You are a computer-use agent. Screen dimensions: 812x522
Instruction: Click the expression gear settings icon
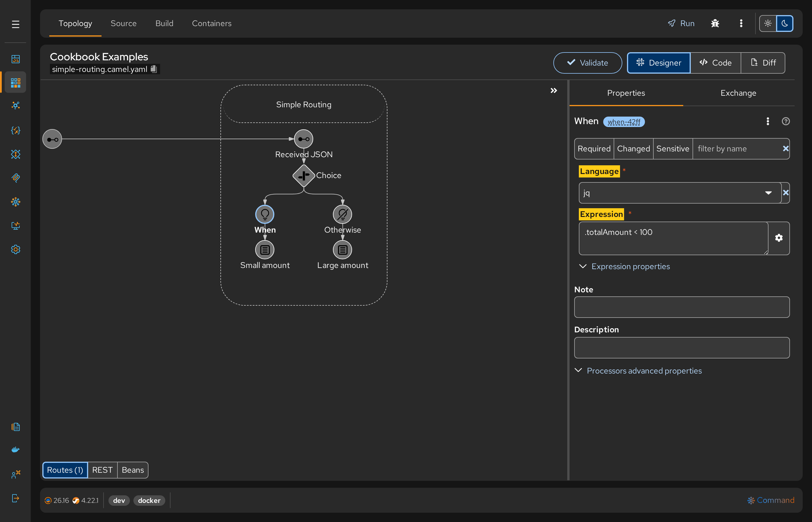pos(779,238)
